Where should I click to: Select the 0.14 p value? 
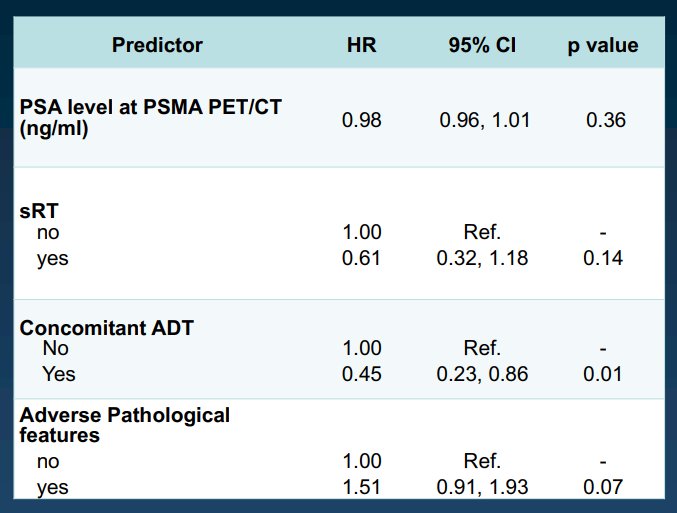coord(603,258)
